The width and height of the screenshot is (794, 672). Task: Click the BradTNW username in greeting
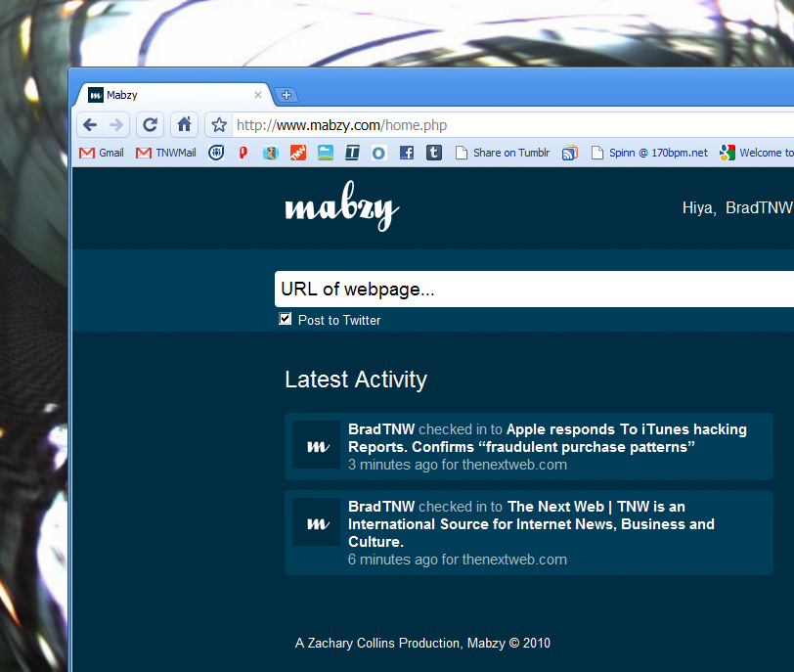[759, 207]
